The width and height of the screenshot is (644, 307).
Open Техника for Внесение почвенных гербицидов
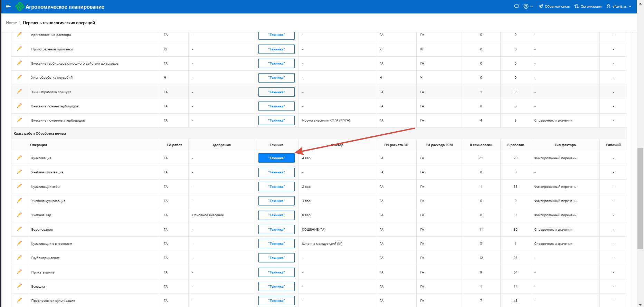pyautogui.click(x=276, y=121)
